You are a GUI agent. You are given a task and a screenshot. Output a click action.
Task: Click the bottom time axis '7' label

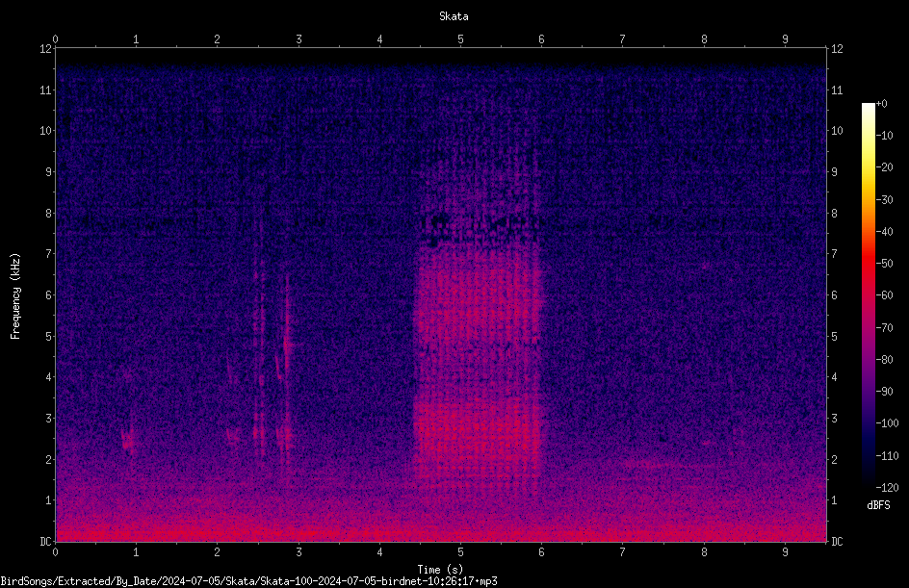click(x=623, y=552)
